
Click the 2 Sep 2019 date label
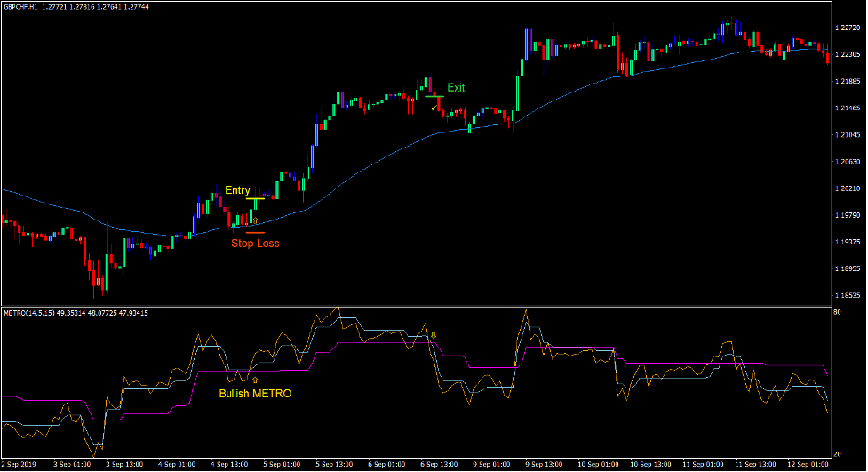tap(21, 464)
